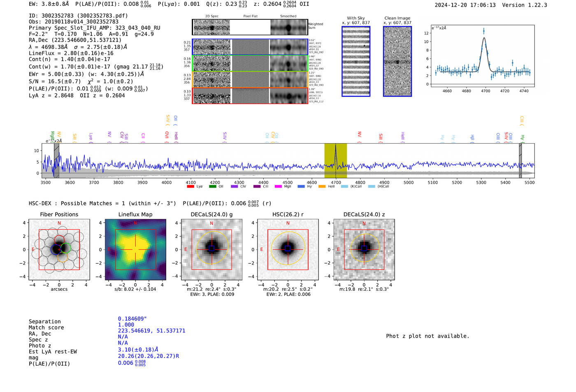
Task: Click the With Sky fiber image
Action: (x=356, y=61)
